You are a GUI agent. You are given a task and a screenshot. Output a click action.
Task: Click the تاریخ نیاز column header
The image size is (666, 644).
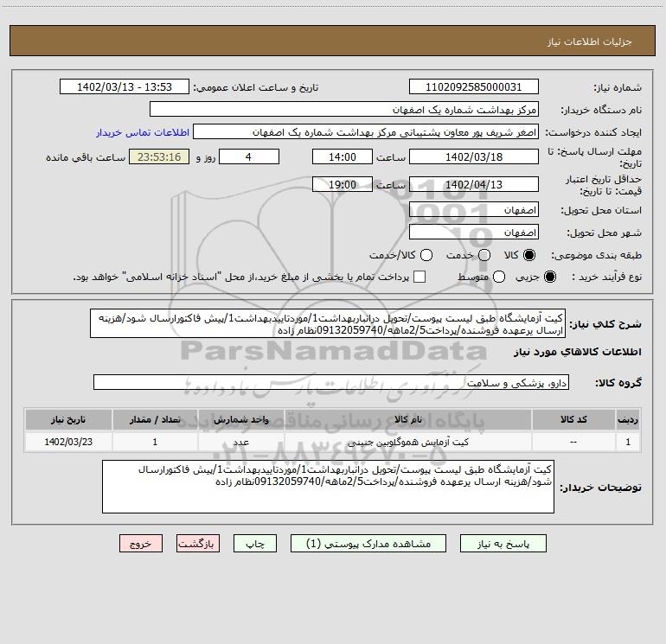68,420
